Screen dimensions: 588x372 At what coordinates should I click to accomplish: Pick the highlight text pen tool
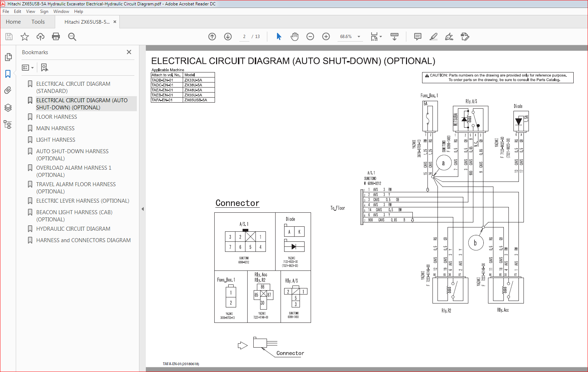(x=434, y=37)
